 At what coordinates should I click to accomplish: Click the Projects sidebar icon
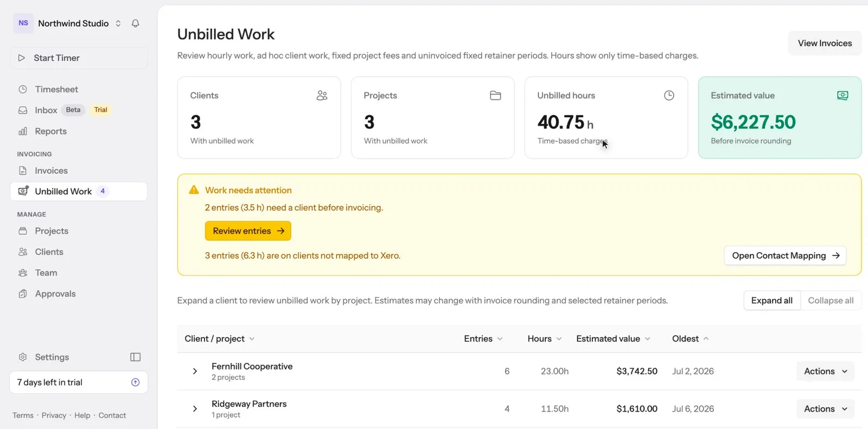click(23, 231)
